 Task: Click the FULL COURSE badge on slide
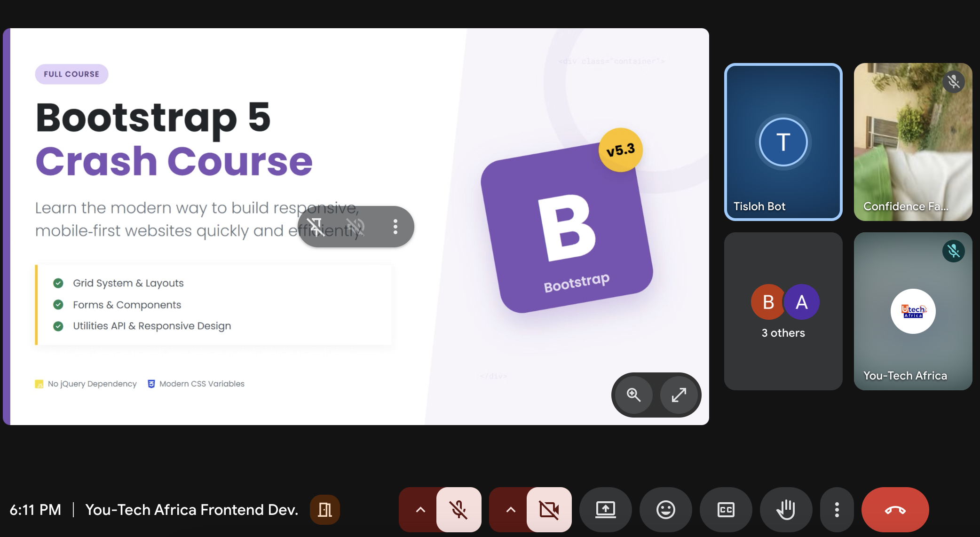(71, 74)
